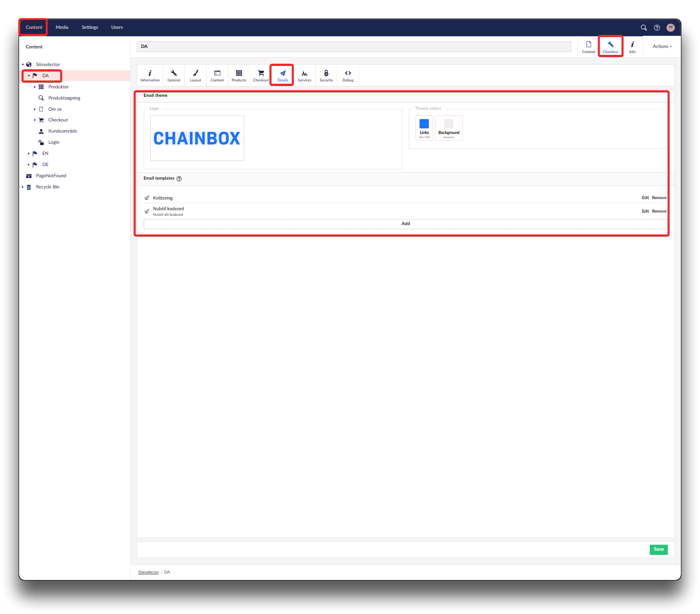Screen dimensions: 700x614
Task: Expand the Produkter tree node
Action: coord(35,87)
